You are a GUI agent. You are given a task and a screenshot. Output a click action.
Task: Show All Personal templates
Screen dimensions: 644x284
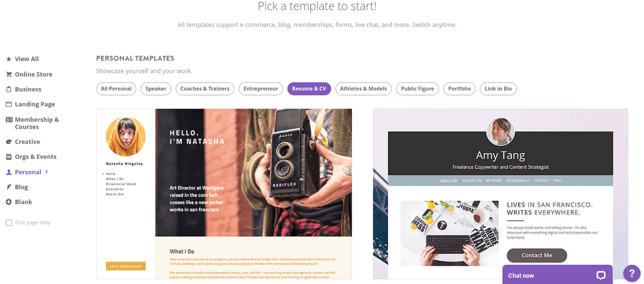[x=116, y=89]
